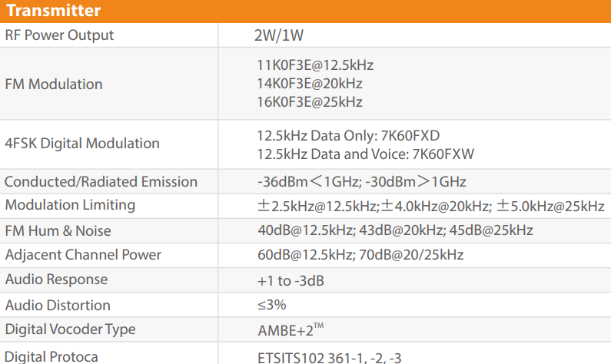Click the 4FSK Digital Modulation label
The width and height of the screenshot is (611, 364).
point(81,144)
